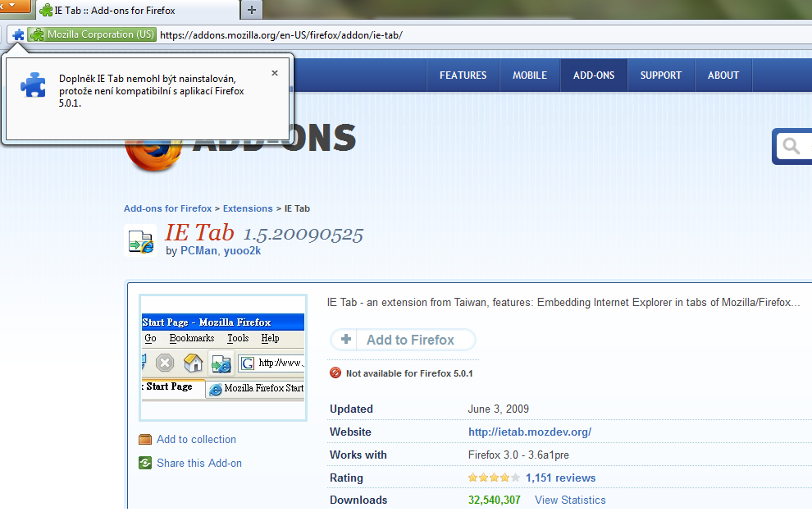This screenshot has height=512, width=812.
Task: Open the 1,151 reviews link
Action: (x=560, y=478)
